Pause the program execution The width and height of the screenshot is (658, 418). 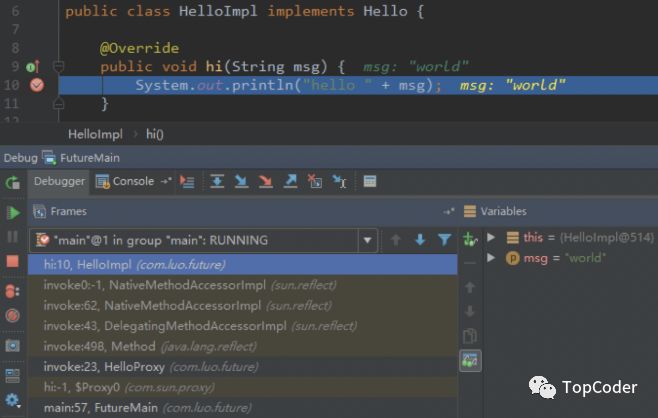click(x=13, y=237)
